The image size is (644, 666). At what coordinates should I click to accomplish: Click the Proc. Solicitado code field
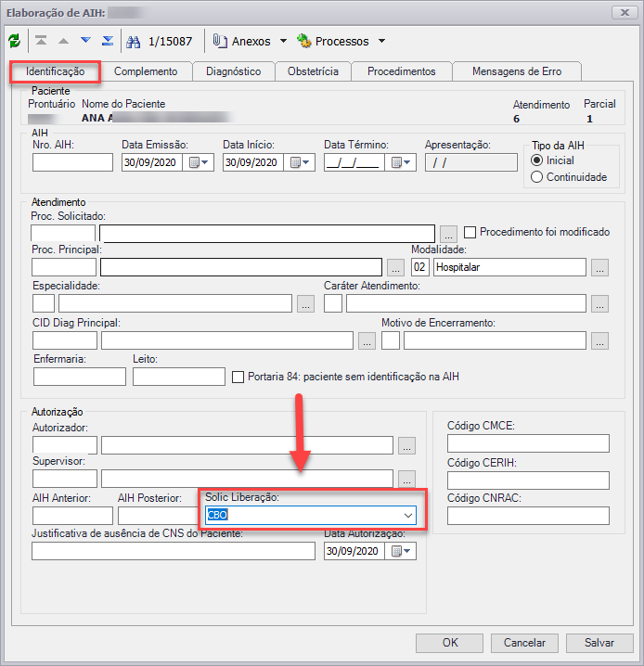pos(63,234)
